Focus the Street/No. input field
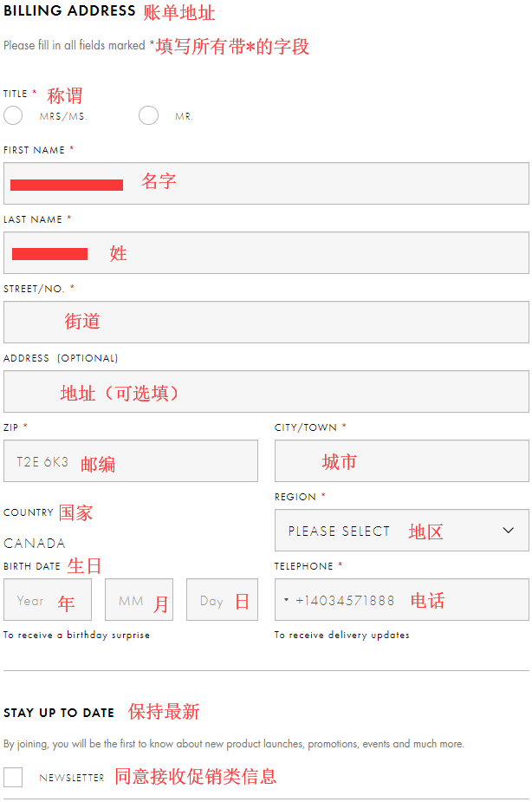 pyautogui.click(x=266, y=323)
